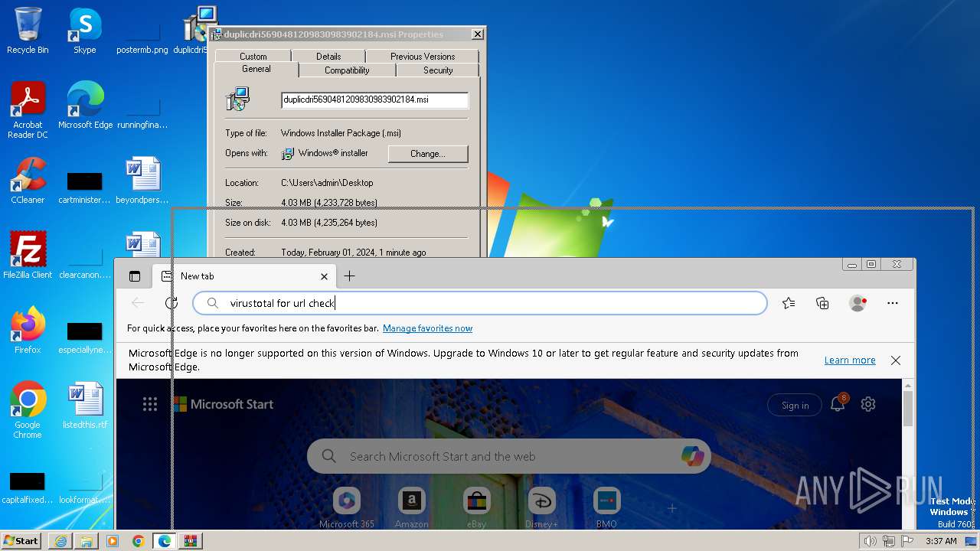Open the Recycle Bin desktop icon
This screenshot has width=980, height=551.
[x=28, y=31]
